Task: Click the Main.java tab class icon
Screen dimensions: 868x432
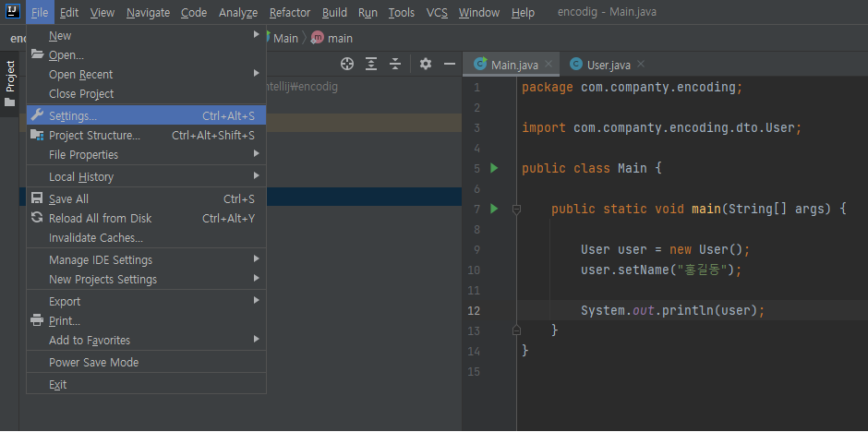Action: 480,65
